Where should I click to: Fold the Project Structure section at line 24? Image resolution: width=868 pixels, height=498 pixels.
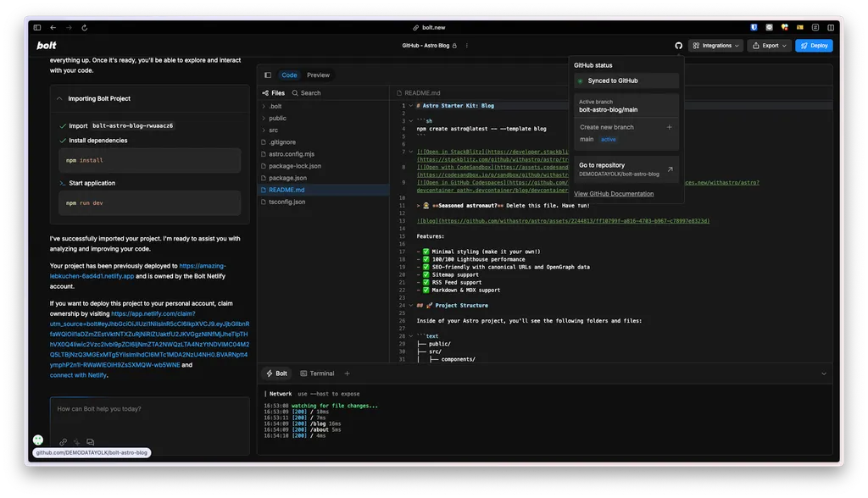coord(411,306)
